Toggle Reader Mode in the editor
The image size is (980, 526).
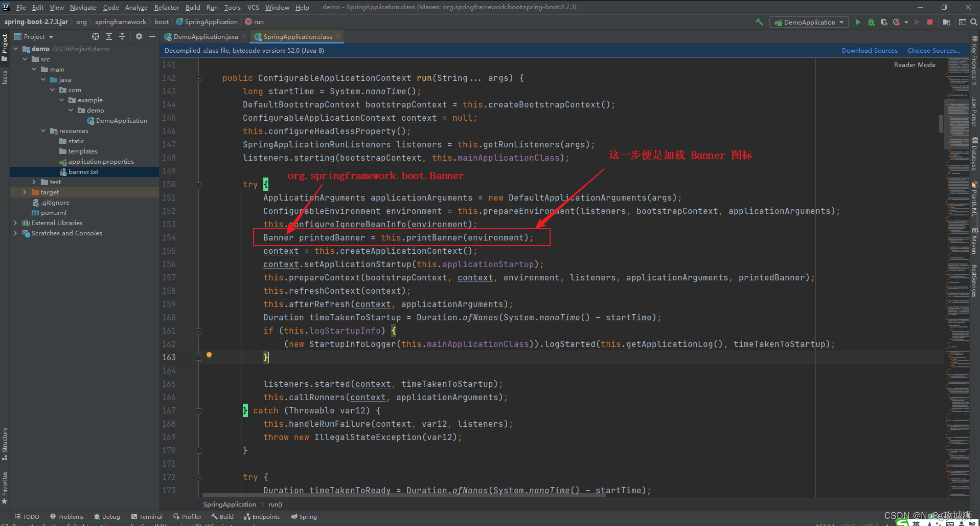(x=915, y=65)
